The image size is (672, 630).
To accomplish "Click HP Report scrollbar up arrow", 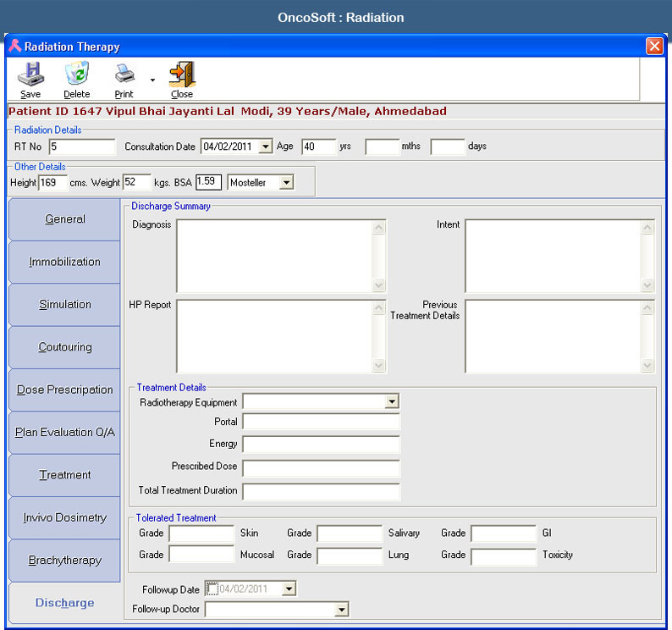I will coord(379,307).
